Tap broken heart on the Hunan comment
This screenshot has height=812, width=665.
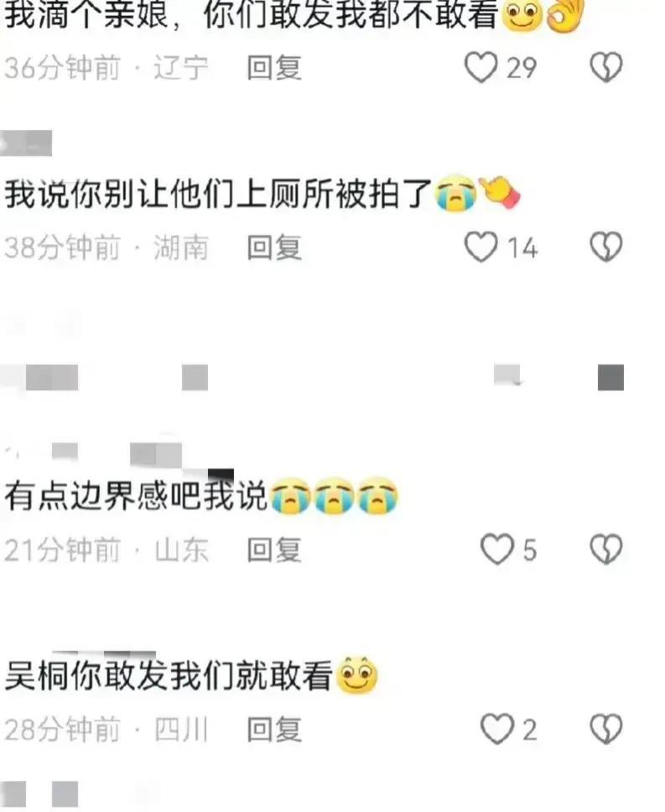[606, 247]
